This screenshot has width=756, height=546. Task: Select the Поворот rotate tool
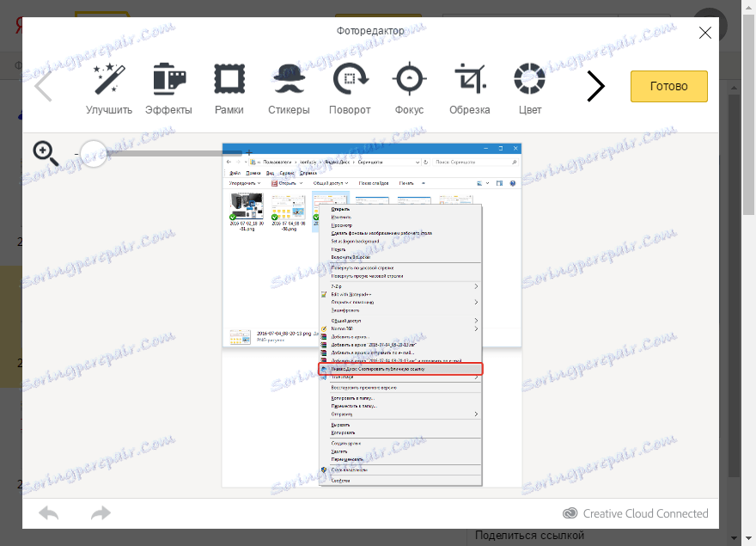(350, 89)
